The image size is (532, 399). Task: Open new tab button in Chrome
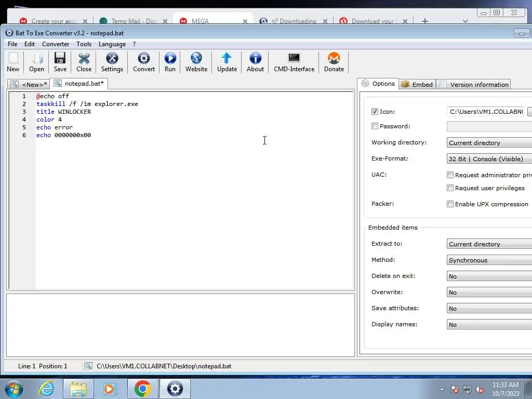(424, 21)
